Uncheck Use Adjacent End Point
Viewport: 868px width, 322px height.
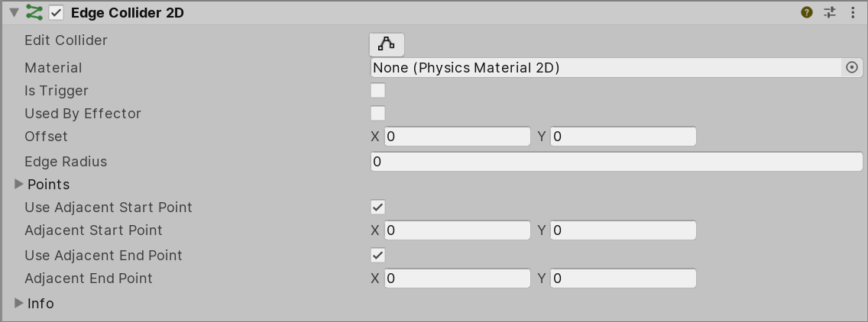[377, 256]
